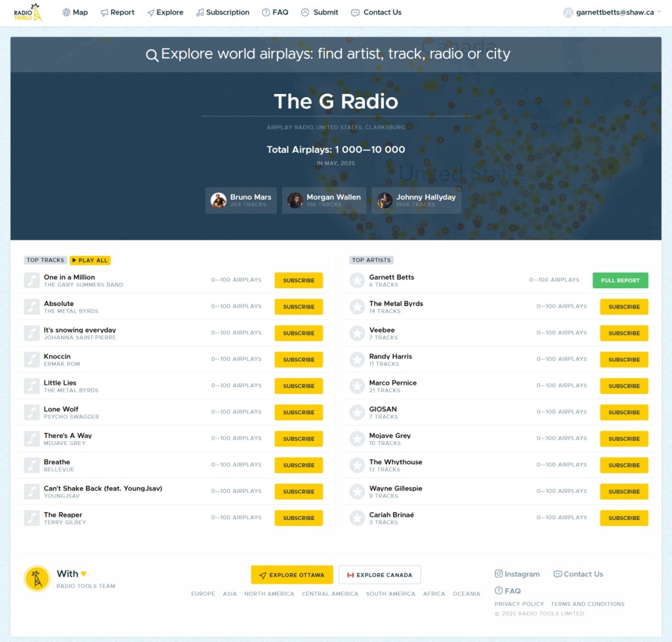Click the star icon beside Garnett Betts
Viewport: 672px width, 642px height.
(x=357, y=280)
